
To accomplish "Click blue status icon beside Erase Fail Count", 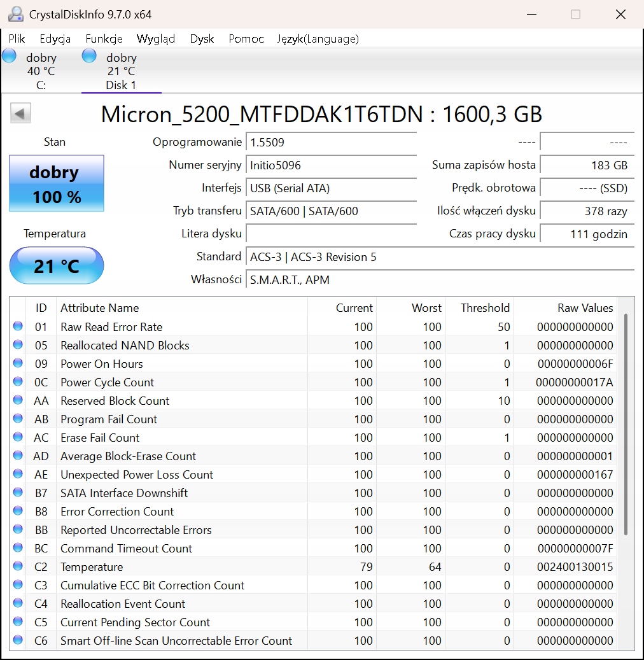I will pos(18,437).
